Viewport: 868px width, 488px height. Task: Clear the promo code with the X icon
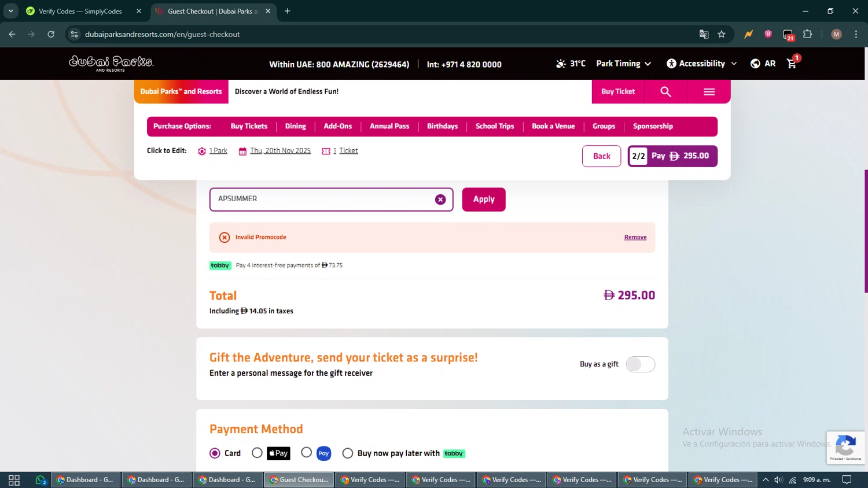[x=440, y=199]
